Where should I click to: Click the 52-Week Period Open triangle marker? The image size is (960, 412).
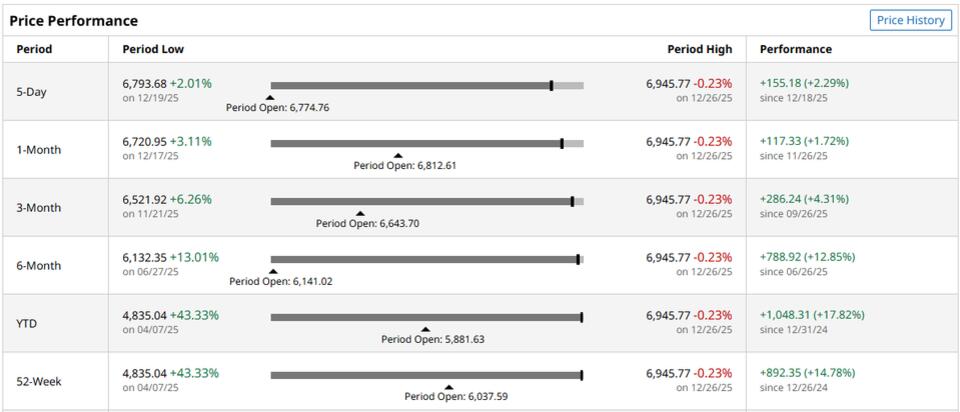pos(449,387)
